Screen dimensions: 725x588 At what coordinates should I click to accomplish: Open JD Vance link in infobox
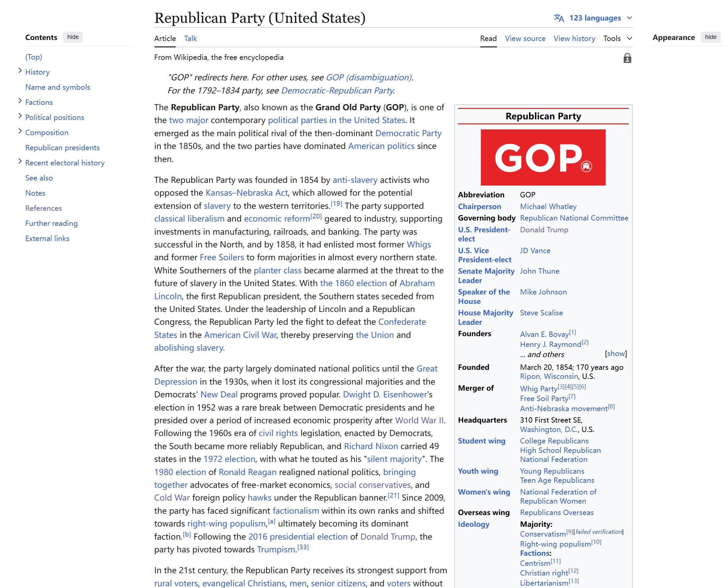coord(535,251)
